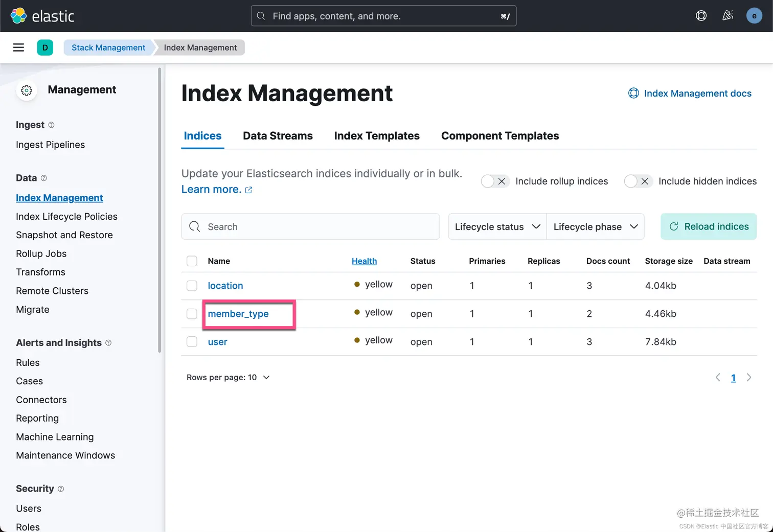Open the member_type index

[238, 314]
